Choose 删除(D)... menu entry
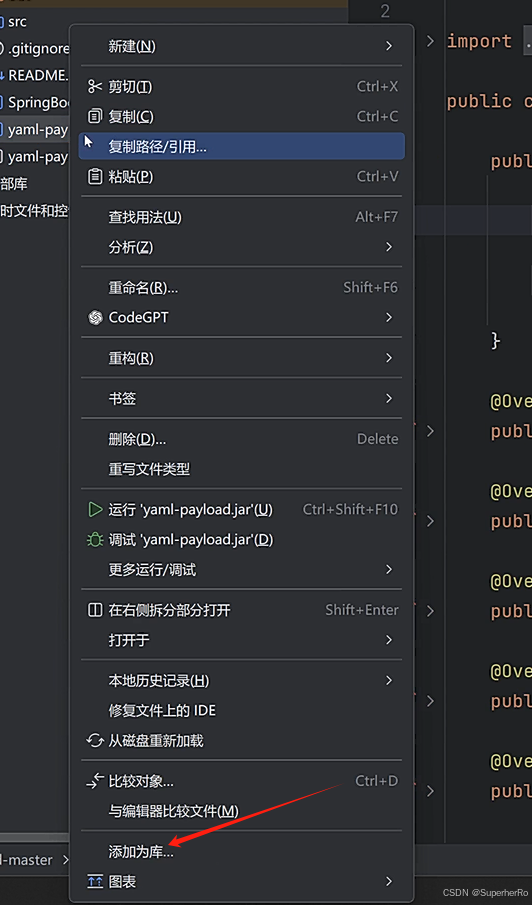Image resolution: width=532 pixels, height=905 pixels. [x=242, y=439]
